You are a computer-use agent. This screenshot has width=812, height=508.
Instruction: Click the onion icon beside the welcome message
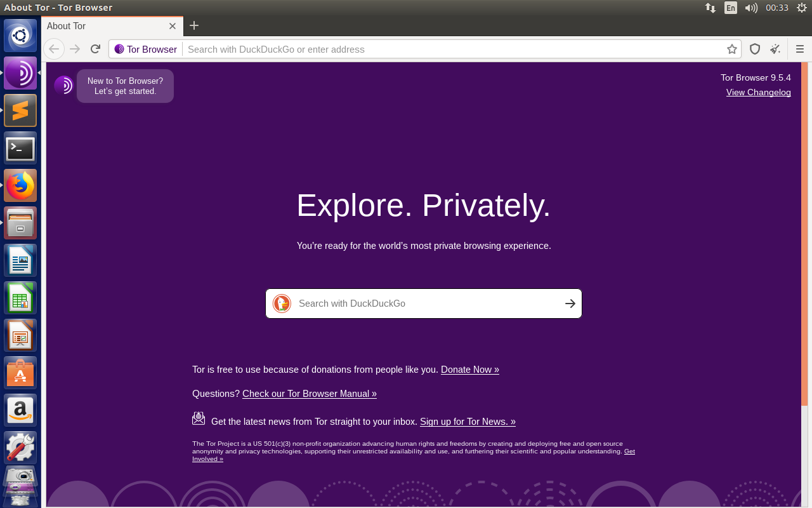64,84
